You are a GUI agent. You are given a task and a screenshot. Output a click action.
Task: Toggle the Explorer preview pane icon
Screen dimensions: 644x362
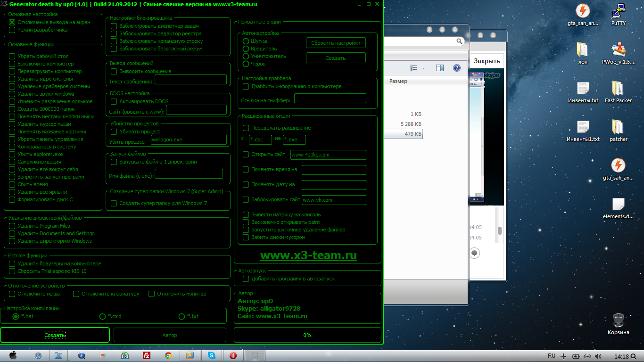coord(440,68)
